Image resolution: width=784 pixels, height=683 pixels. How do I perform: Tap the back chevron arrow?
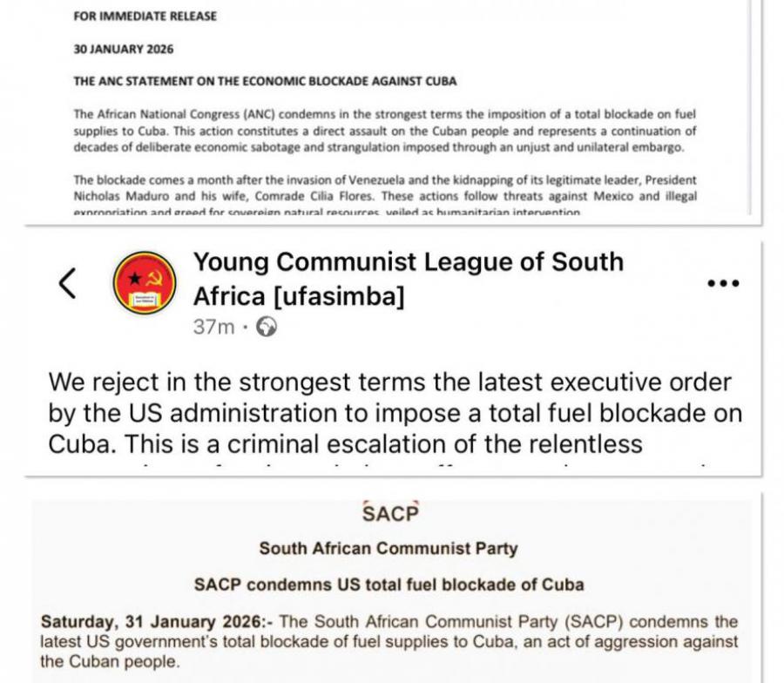pyautogui.click(x=68, y=283)
